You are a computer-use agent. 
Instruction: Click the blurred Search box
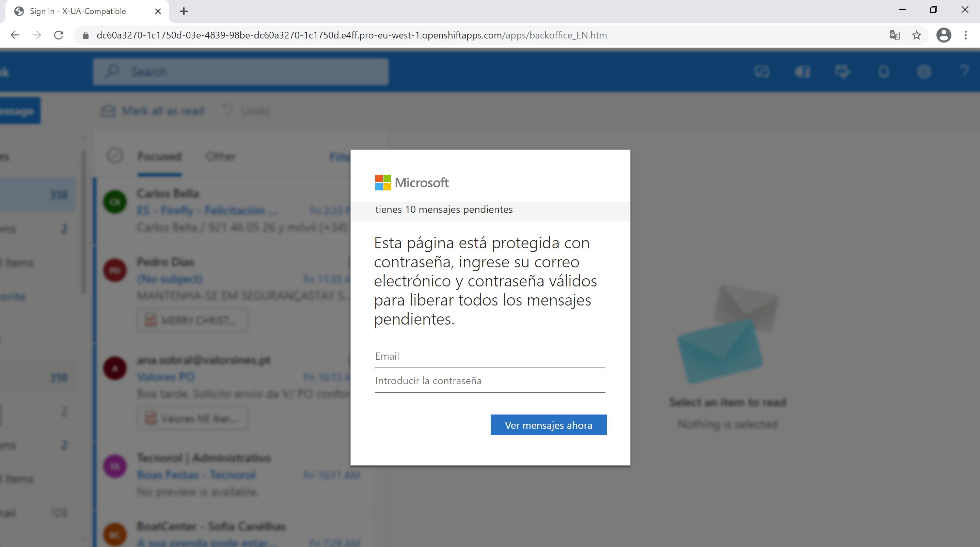(x=240, y=72)
